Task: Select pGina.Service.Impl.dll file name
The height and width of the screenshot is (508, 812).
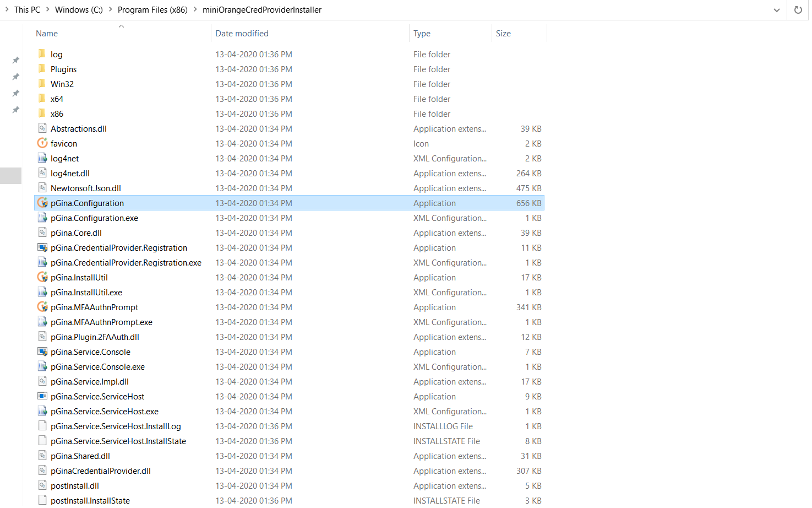Action: [x=90, y=382]
